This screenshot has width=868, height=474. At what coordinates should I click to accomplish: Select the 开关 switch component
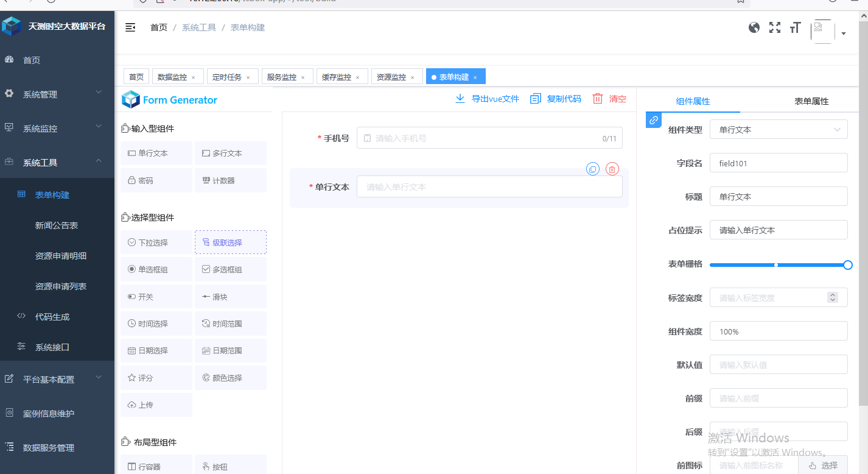[x=156, y=296]
